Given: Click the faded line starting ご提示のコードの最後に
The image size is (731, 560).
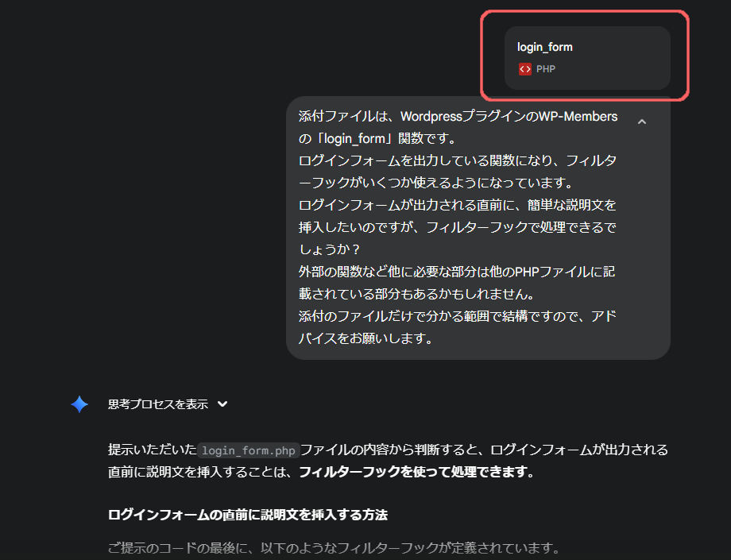Looking at the screenshot, I should click(334, 548).
